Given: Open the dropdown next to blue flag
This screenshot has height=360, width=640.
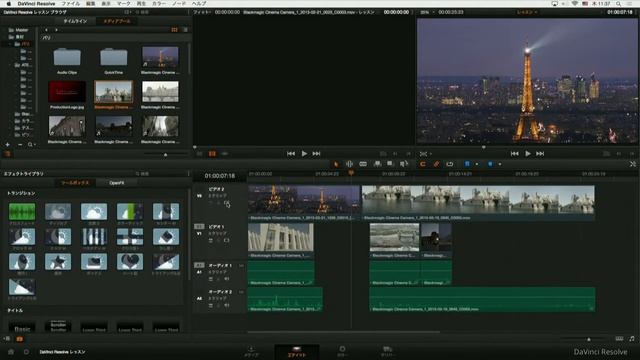Looking at the screenshot, I should pyautogui.click(x=476, y=164).
